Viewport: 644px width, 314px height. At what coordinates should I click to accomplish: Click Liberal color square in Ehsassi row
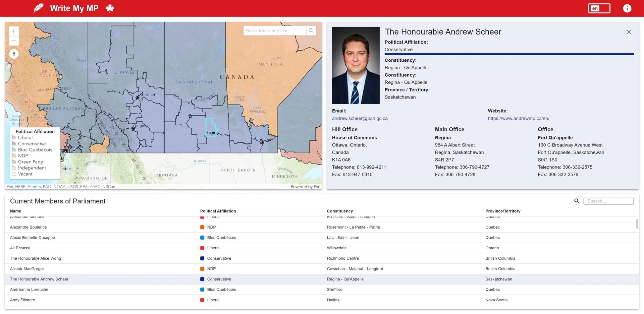click(x=202, y=248)
